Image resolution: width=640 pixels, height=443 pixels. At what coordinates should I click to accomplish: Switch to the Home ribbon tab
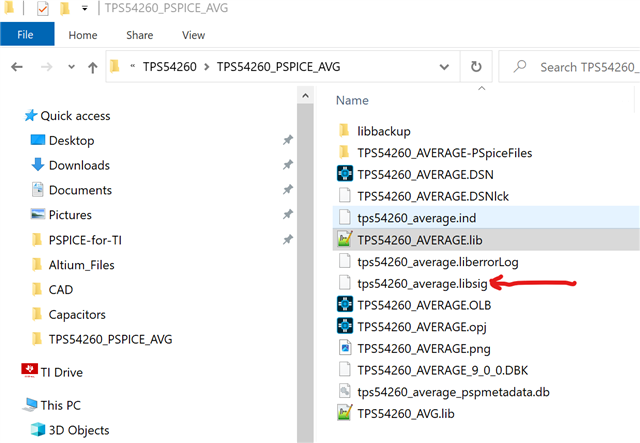click(x=83, y=35)
